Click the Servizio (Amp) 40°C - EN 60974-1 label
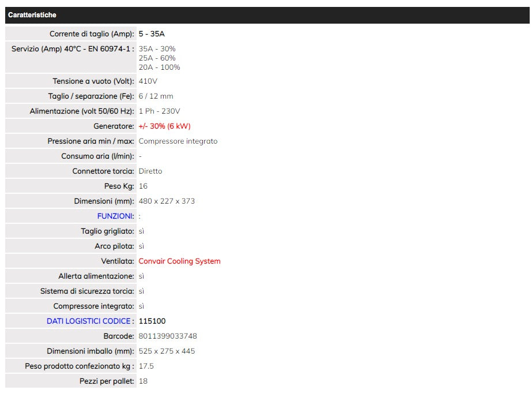This screenshot has height=394, width=532. coord(73,49)
